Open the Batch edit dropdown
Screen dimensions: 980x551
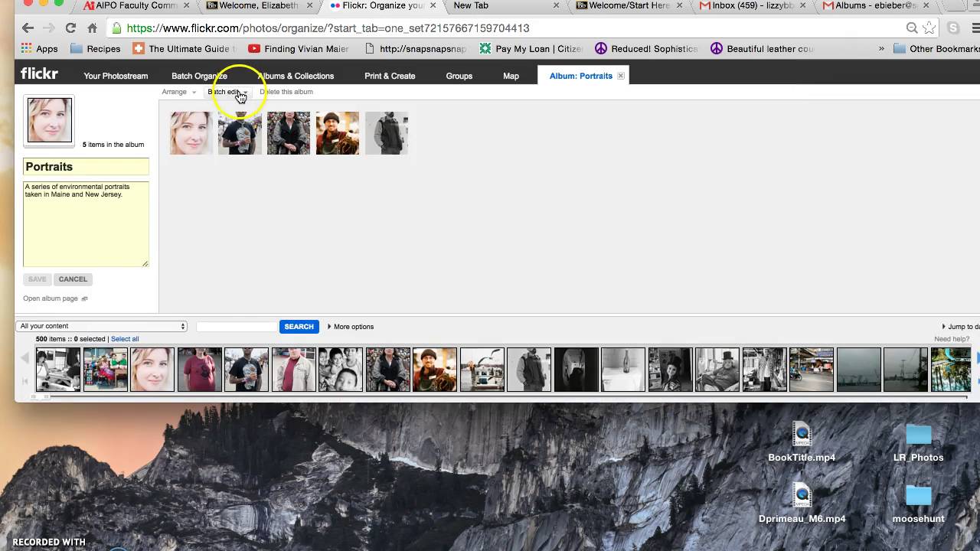227,92
